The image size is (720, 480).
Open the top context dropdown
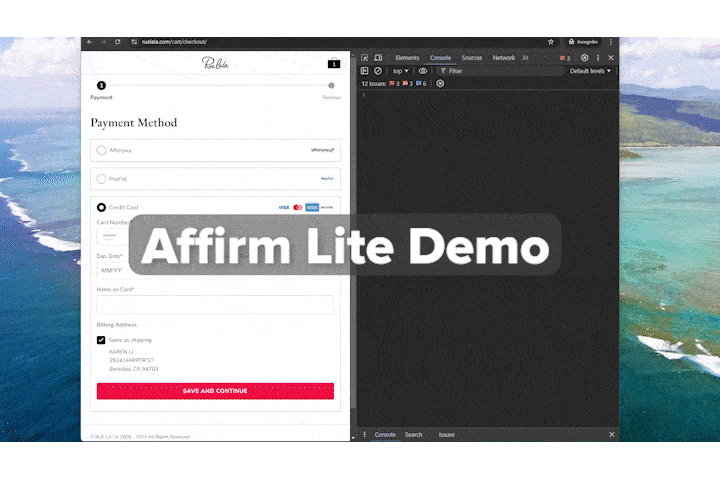[x=400, y=71]
